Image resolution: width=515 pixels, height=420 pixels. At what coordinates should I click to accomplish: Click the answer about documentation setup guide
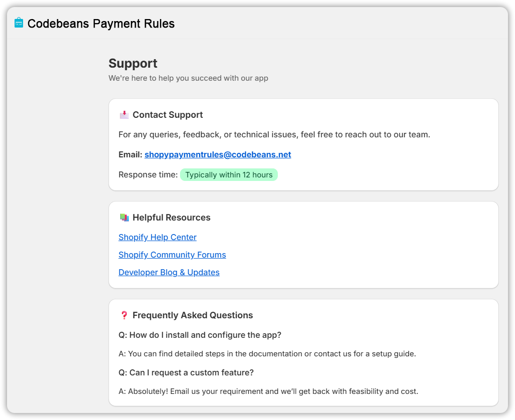[267, 354]
